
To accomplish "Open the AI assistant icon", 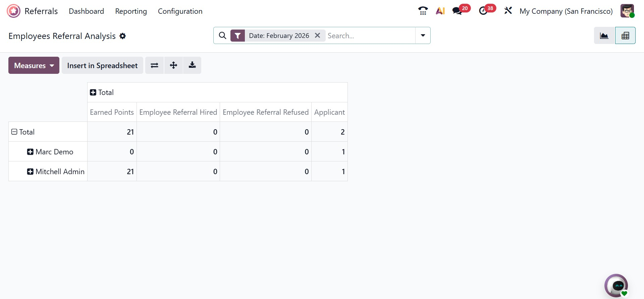I will click(x=440, y=11).
